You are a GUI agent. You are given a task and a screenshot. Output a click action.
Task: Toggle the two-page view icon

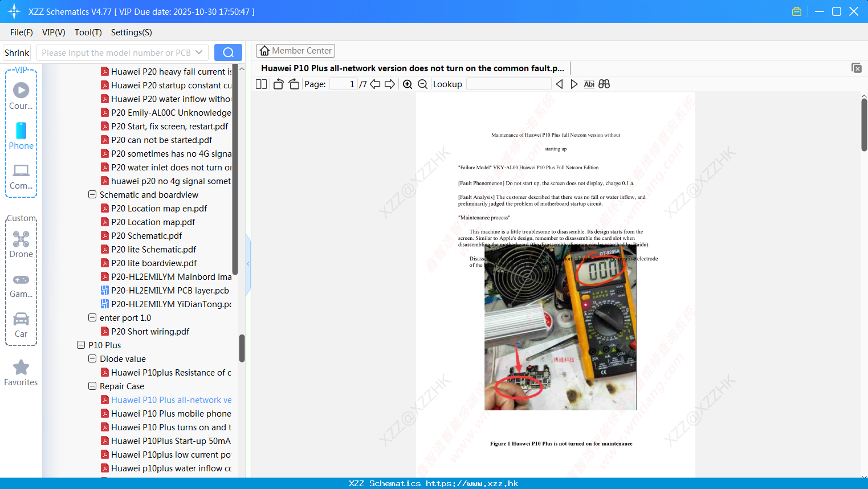click(x=261, y=84)
